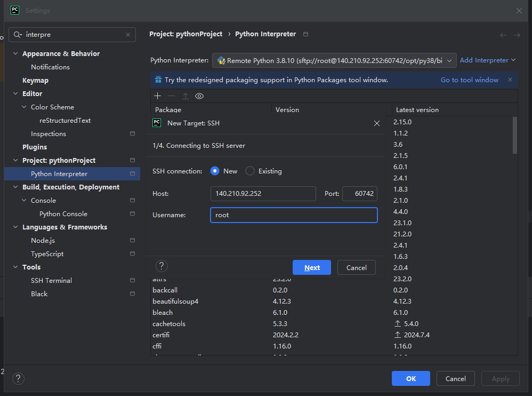
Task: Dismiss the packaging support banner
Action: 510,80
